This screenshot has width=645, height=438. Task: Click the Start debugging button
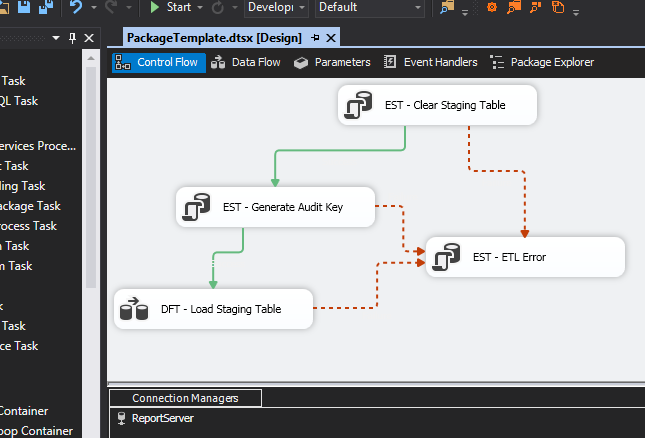point(170,8)
